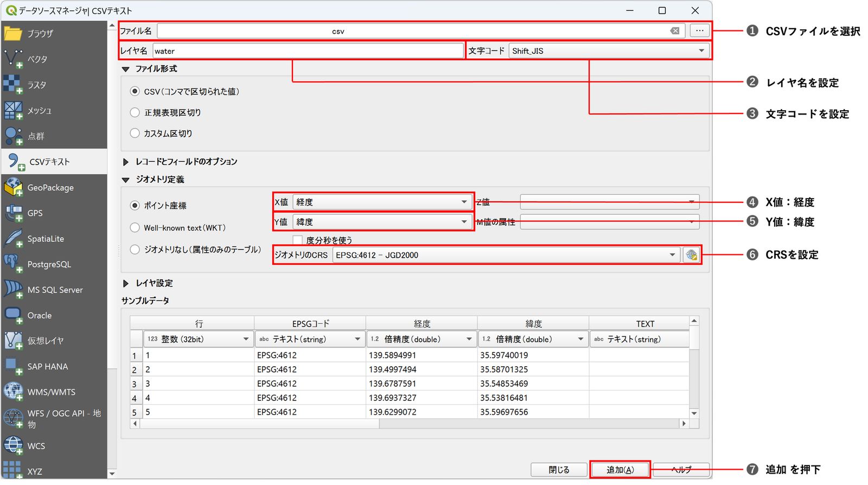
Task: Select ジオメトリなし radio button
Action: (x=135, y=250)
